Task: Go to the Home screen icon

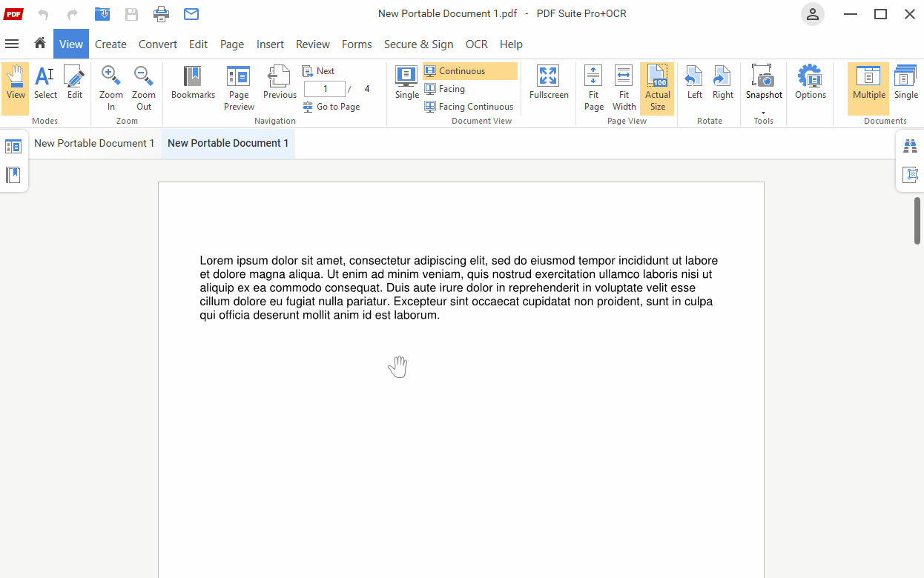Action: 40,44
